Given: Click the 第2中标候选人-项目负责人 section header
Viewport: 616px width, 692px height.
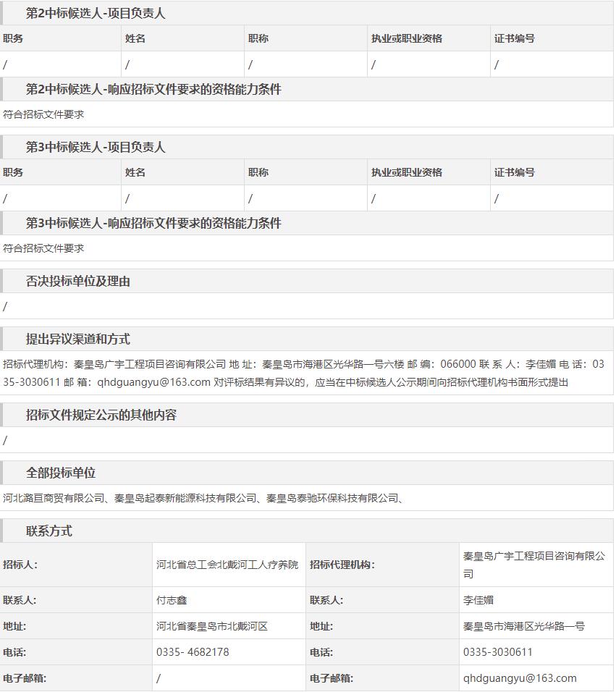Looking at the screenshot, I should pos(96,14).
